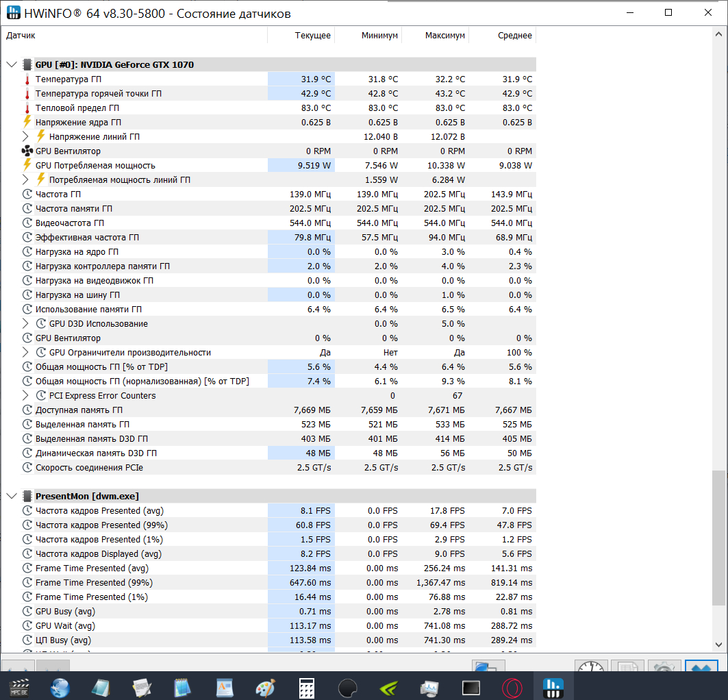The width and height of the screenshot is (728, 700).
Task: Click lightning icon beside GPU Потребляемая мощность
Action: (27, 165)
